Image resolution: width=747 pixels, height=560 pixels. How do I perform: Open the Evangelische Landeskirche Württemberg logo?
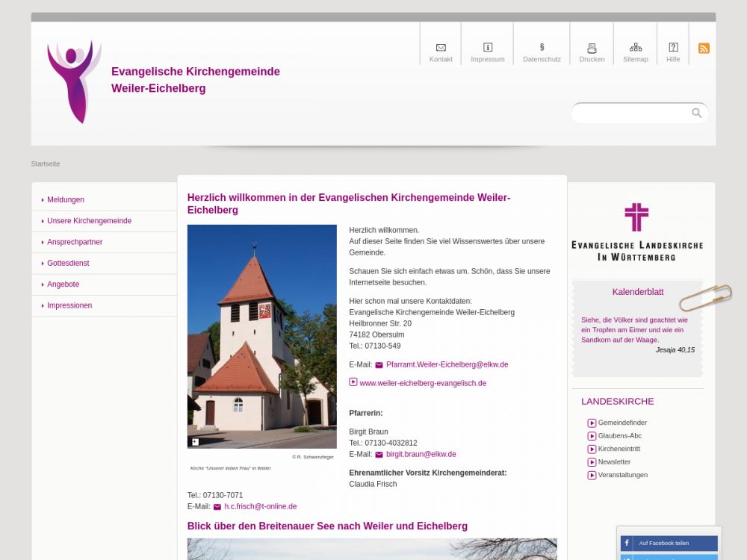636,231
